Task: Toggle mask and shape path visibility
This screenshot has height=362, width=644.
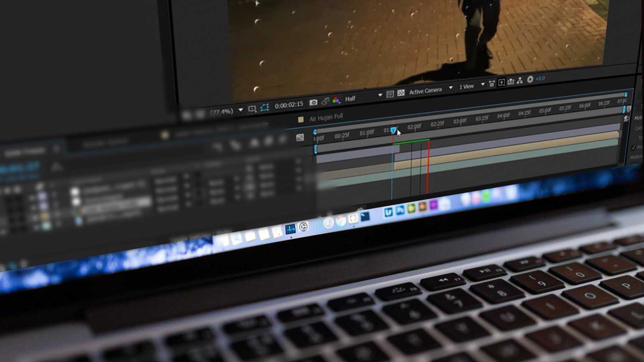Action: point(265,108)
